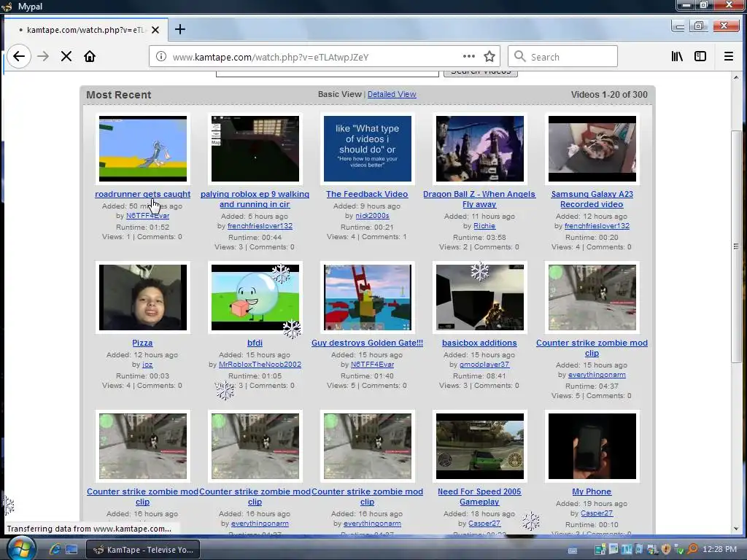Open KamTape taskbar button
The image size is (747, 560).
143,550
